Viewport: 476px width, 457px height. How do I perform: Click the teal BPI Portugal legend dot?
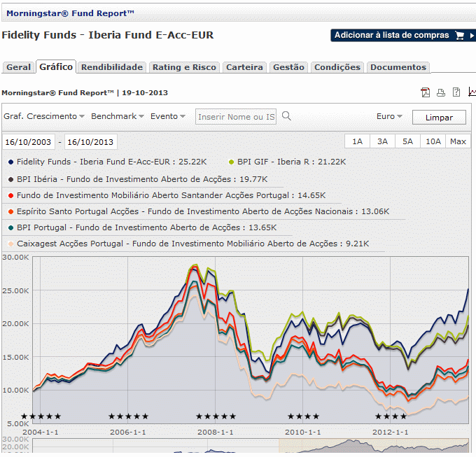11,228
